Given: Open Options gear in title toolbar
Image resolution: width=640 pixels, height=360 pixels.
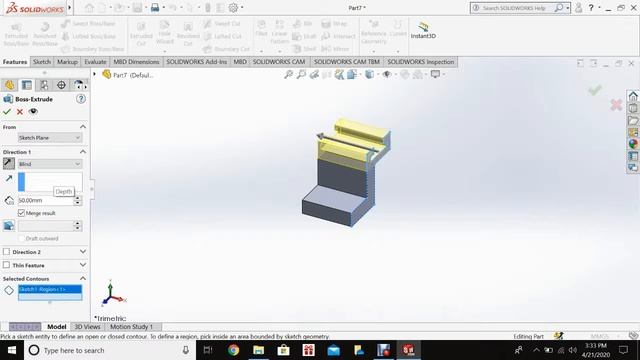Looking at the screenshot, I should click(233, 8).
